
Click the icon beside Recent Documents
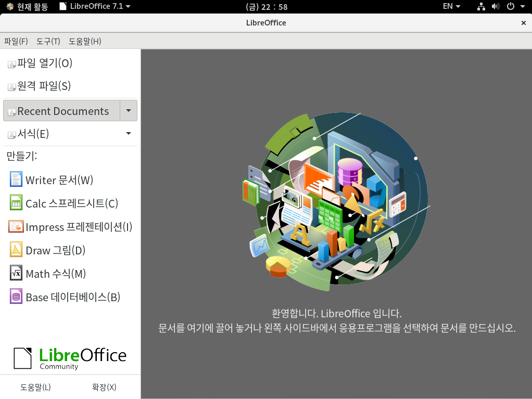(12, 112)
